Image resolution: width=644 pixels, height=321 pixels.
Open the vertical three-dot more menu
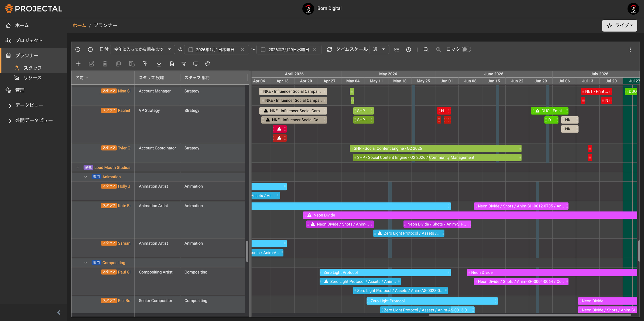coord(630,50)
